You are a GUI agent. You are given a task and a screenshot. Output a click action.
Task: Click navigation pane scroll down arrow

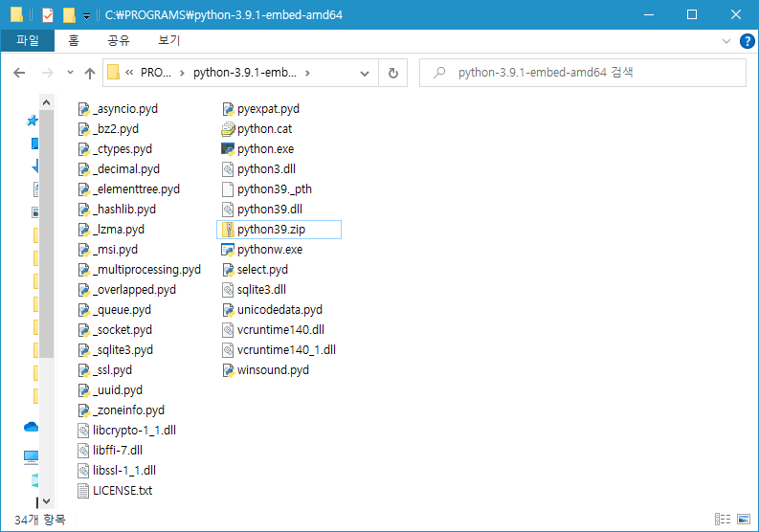tap(47, 501)
